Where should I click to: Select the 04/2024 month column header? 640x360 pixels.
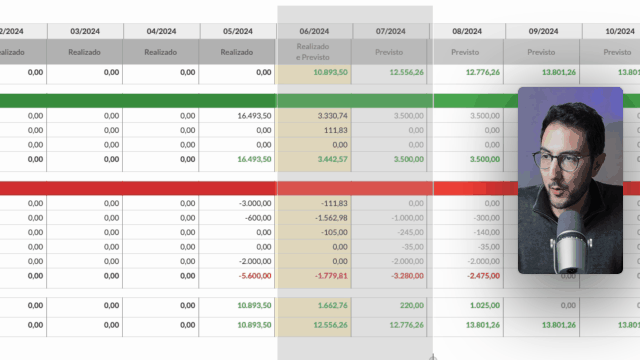coord(161,31)
